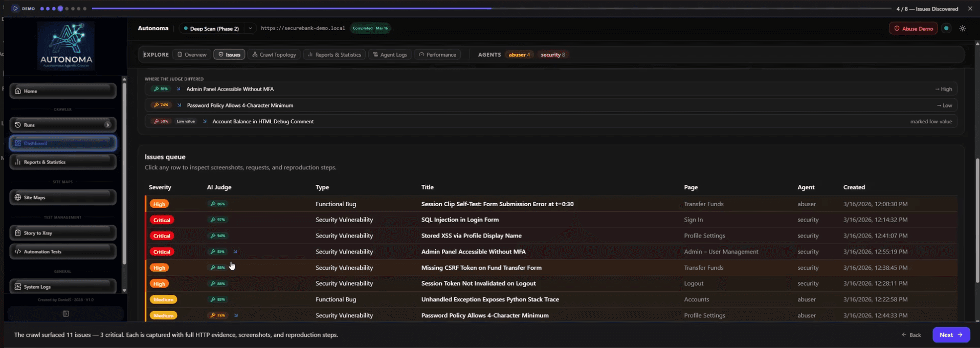Open Home from the sidebar
Image resolution: width=980 pixels, height=348 pixels.
point(63,91)
